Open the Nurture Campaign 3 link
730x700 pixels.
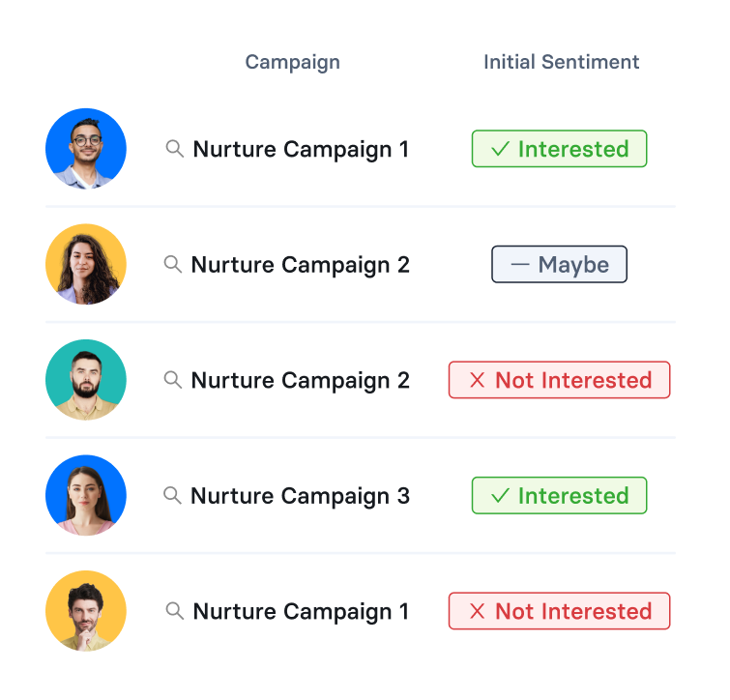pos(300,495)
